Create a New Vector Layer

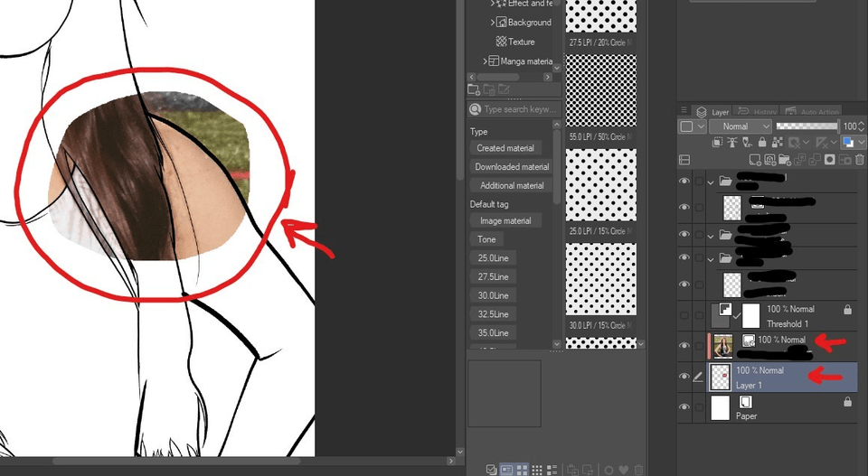pyautogui.click(x=770, y=160)
